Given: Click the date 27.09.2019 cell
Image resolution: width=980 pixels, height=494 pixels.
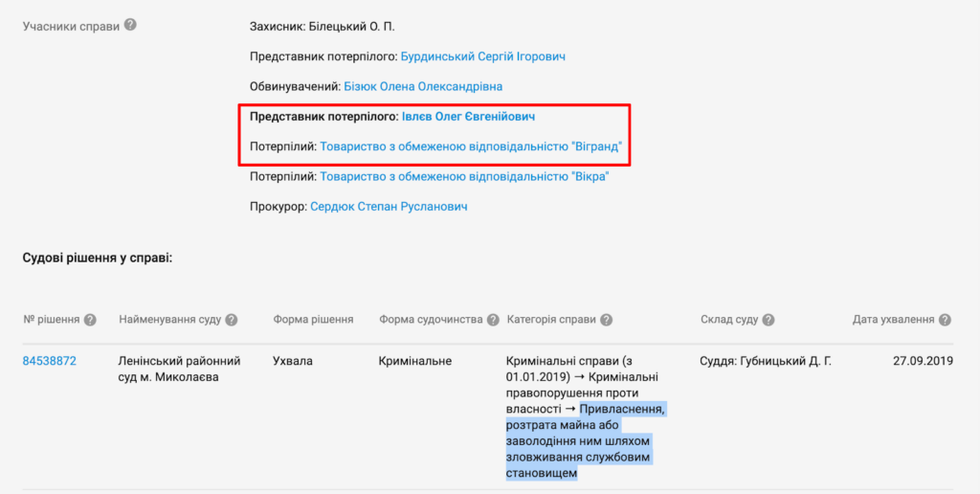Looking at the screenshot, I should click(x=923, y=361).
